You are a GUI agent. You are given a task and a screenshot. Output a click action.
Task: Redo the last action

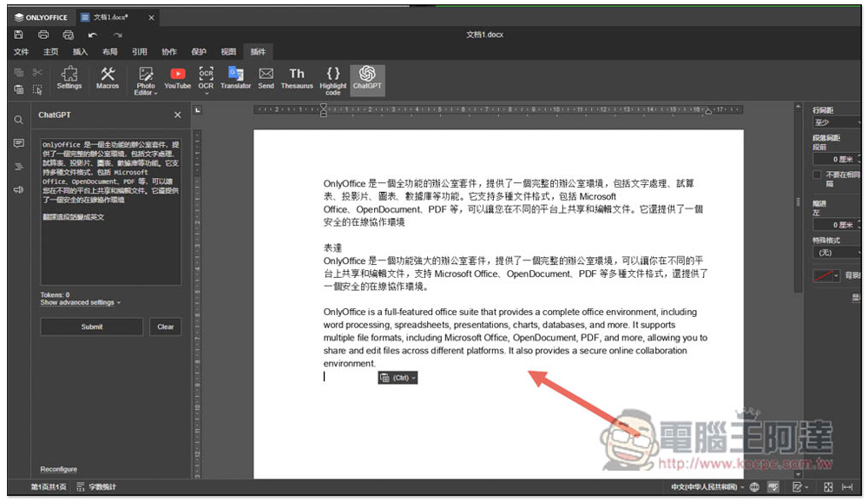(x=117, y=35)
